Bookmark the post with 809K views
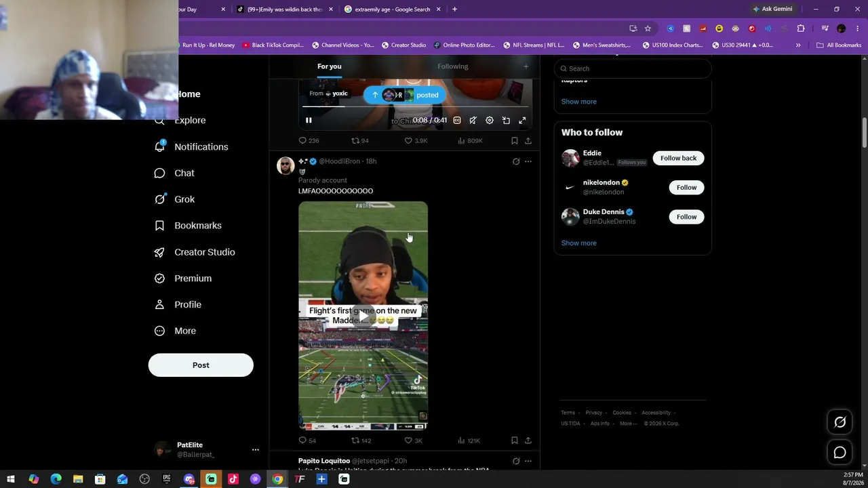868x488 pixels. 515,140
